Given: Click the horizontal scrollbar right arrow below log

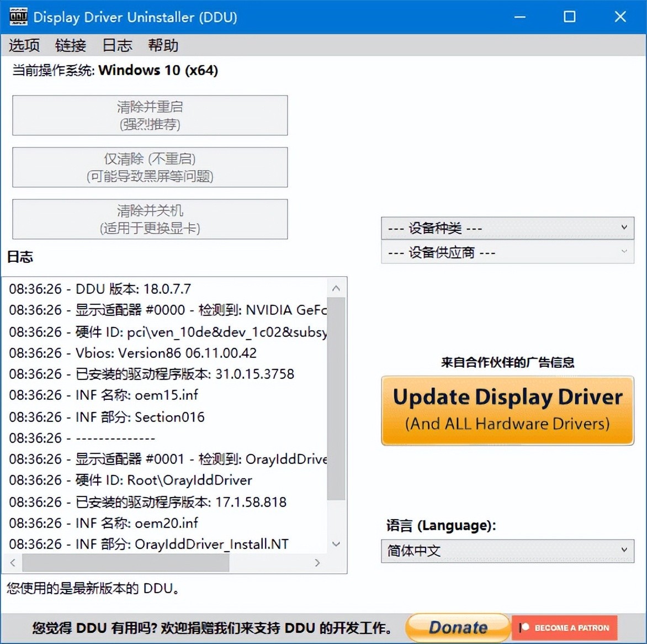Looking at the screenshot, I should (317, 563).
